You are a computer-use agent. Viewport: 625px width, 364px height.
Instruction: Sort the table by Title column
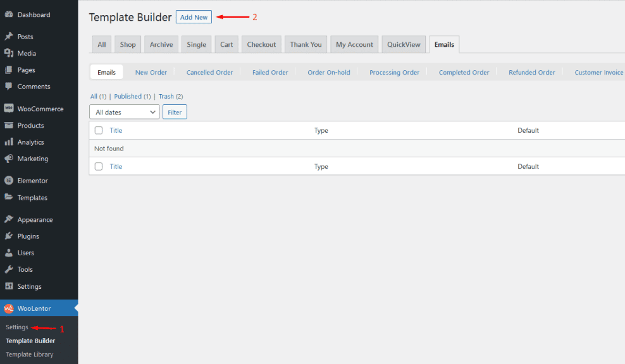tap(116, 130)
